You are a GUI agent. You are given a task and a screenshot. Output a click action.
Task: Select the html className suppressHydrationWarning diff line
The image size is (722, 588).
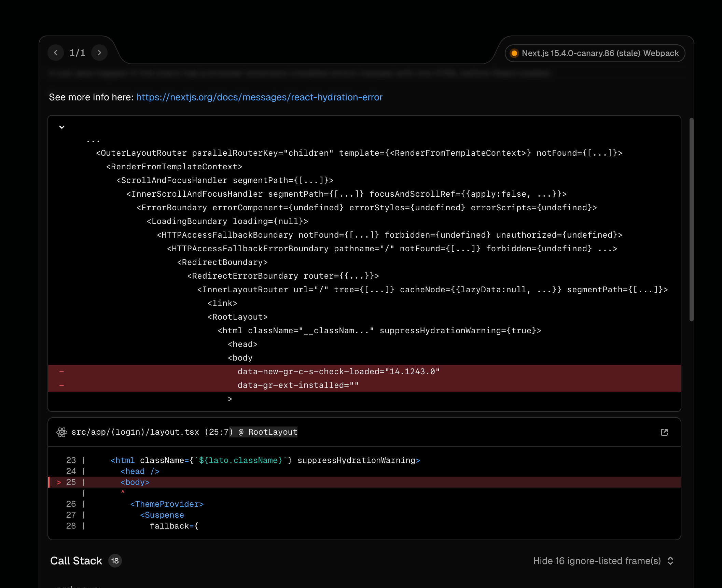click(x=379, y=331)
